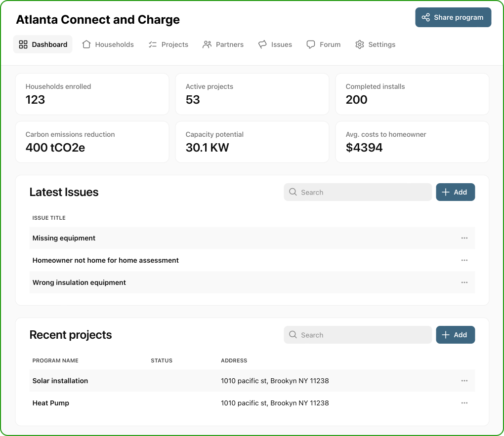Open options menu for Missing equipment issue

click(x=464, y=238)
